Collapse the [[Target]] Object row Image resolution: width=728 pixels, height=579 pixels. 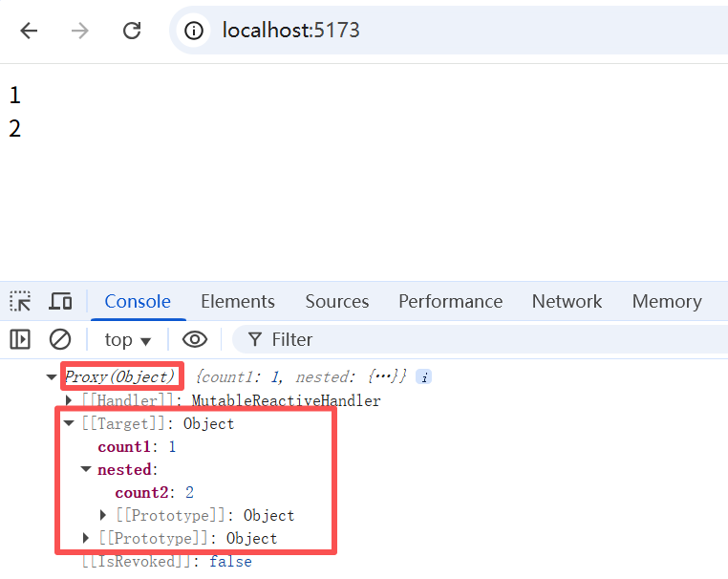point(69,423)
